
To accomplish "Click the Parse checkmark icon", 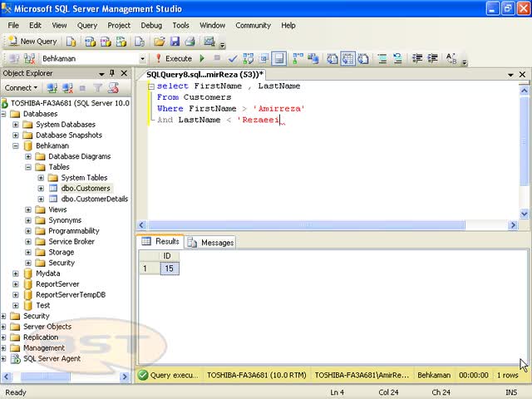I will coord(233,59).
